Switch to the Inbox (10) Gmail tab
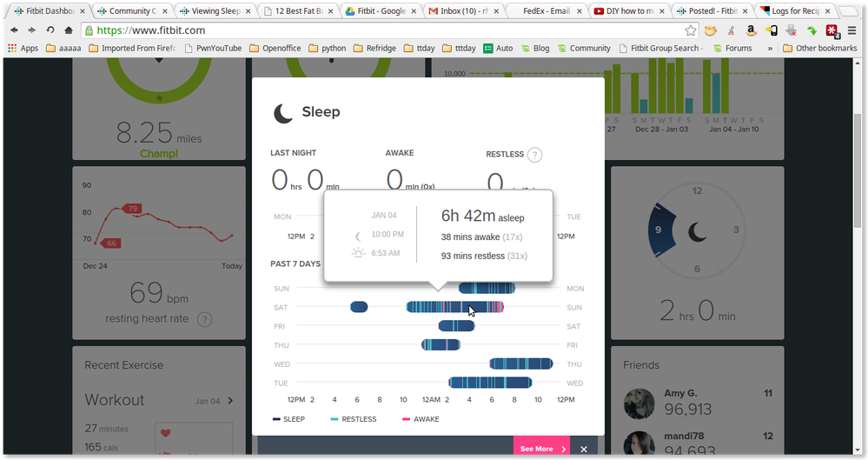Image resolution: width=868 pixels, height=460 pixels. pos(459,11)
